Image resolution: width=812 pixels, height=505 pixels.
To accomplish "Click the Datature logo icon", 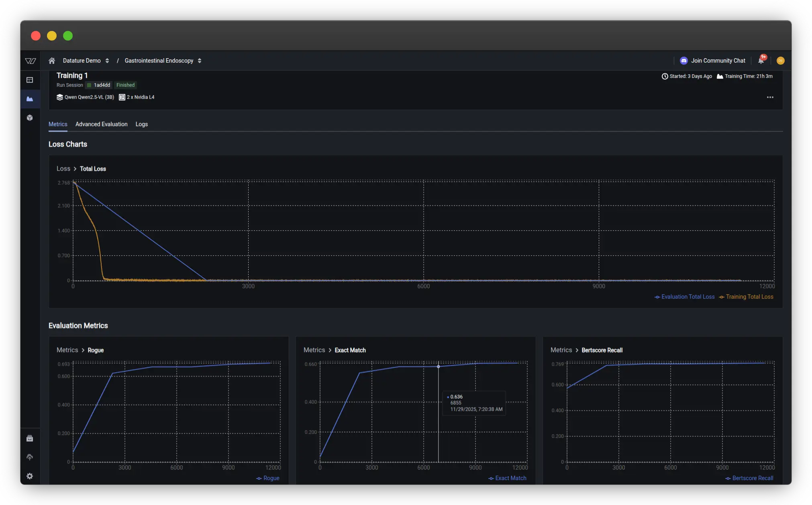I will pos(31,61).
